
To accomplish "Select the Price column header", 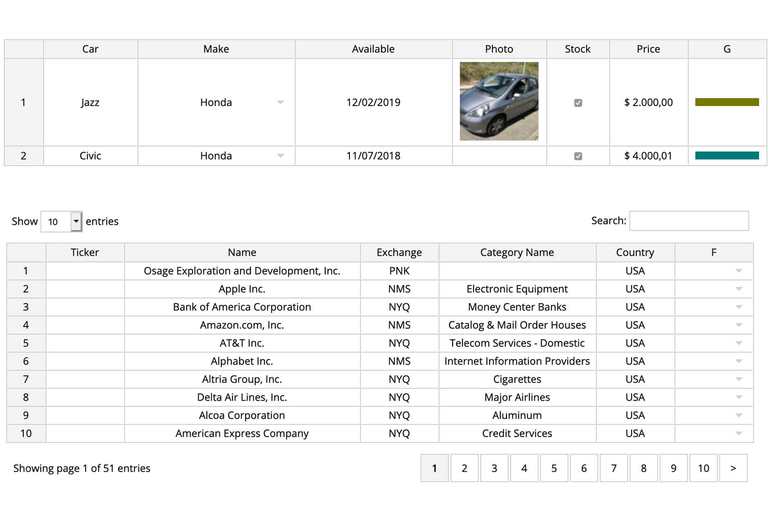I will pos(648,49).
